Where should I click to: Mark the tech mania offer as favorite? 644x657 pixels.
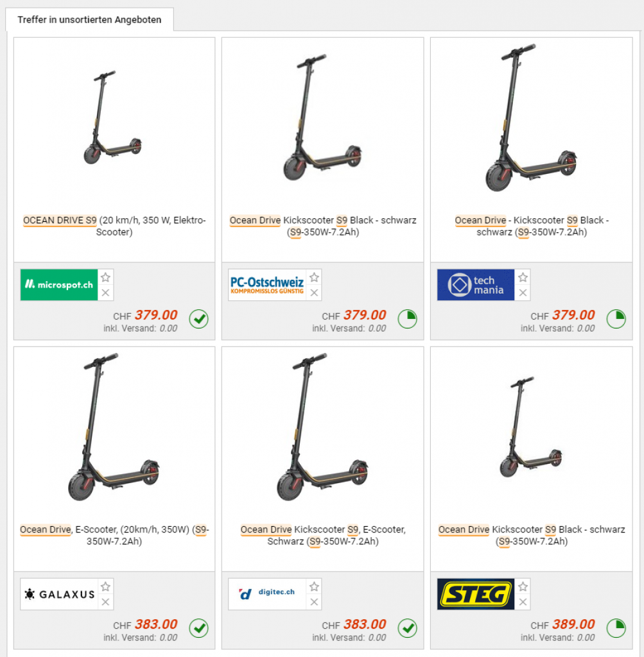coord(523,277)
